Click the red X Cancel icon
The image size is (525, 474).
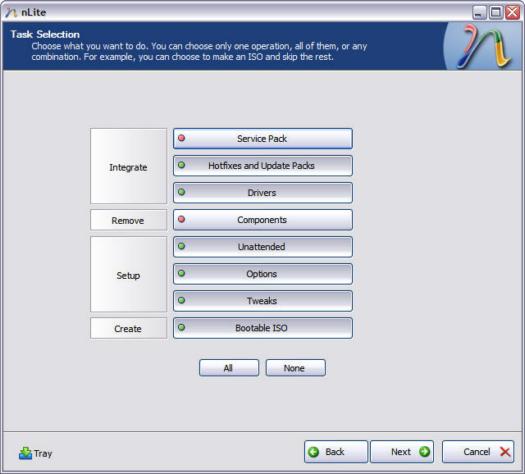pos(505,452)
